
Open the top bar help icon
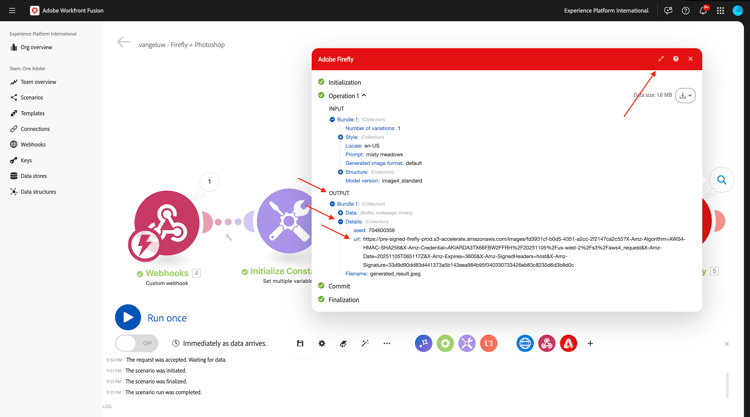click(685, 11)
